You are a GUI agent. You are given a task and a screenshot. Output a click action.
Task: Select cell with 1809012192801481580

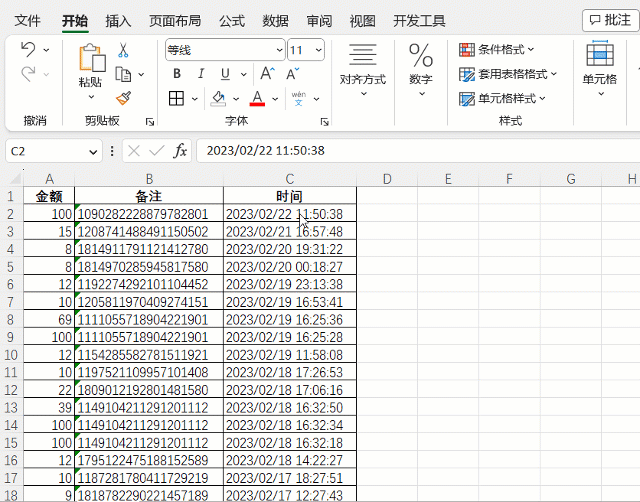pos(149,390)
